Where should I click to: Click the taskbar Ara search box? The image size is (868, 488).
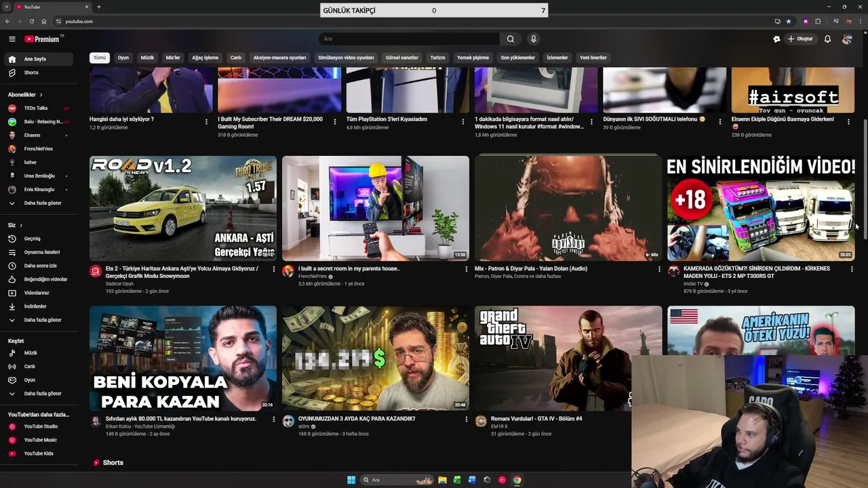[397, 480]
